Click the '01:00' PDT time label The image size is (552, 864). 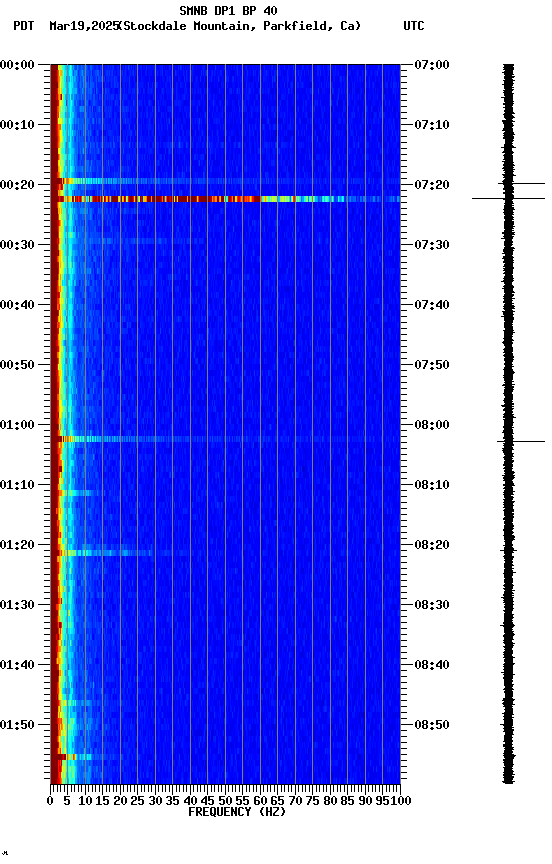click(x=17, y=425)
